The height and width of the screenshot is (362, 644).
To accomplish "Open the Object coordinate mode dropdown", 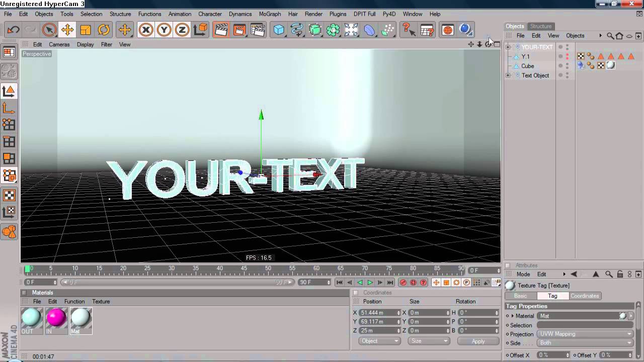I will point(379,341).
